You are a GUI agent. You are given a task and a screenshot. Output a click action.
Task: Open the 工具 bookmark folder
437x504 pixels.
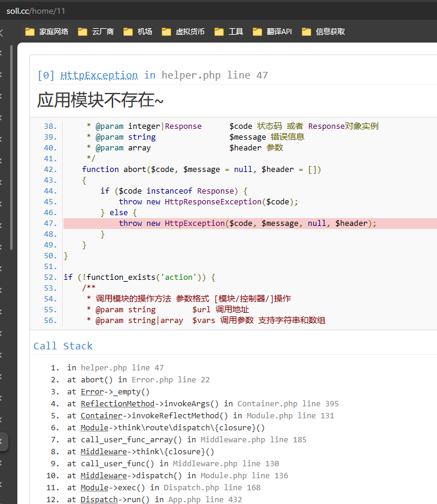229,32
